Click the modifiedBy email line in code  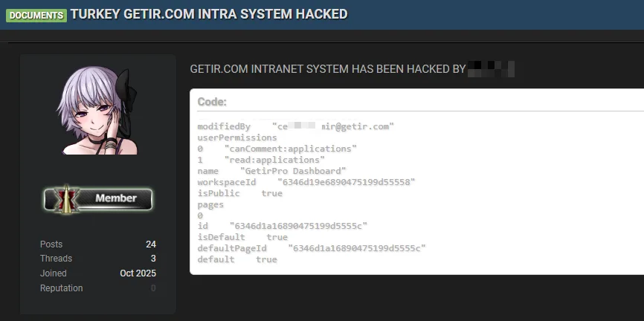pyautogui.click(x=294, y=126)
